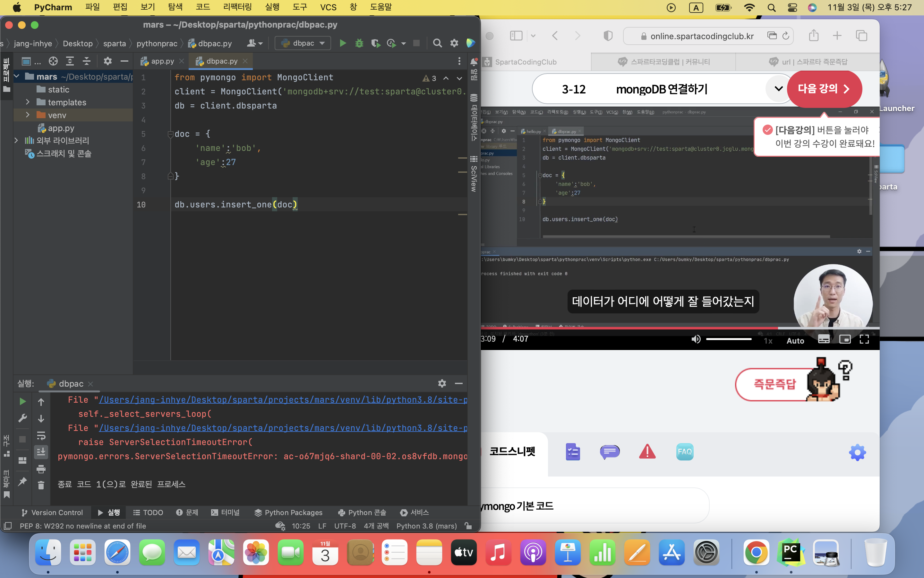The height and width of the screenshot is (578, 924).
Task: Toggle picture-in-picture for the lecture video
Action: click(x=844, y=339)
